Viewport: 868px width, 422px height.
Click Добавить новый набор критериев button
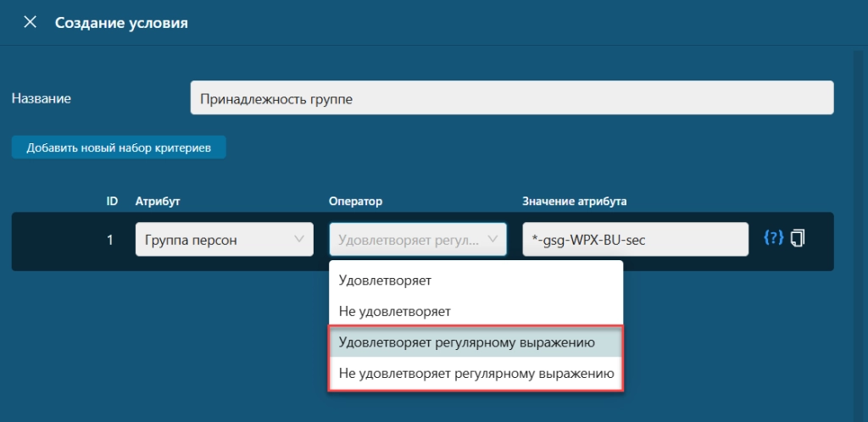coord(118,147)
